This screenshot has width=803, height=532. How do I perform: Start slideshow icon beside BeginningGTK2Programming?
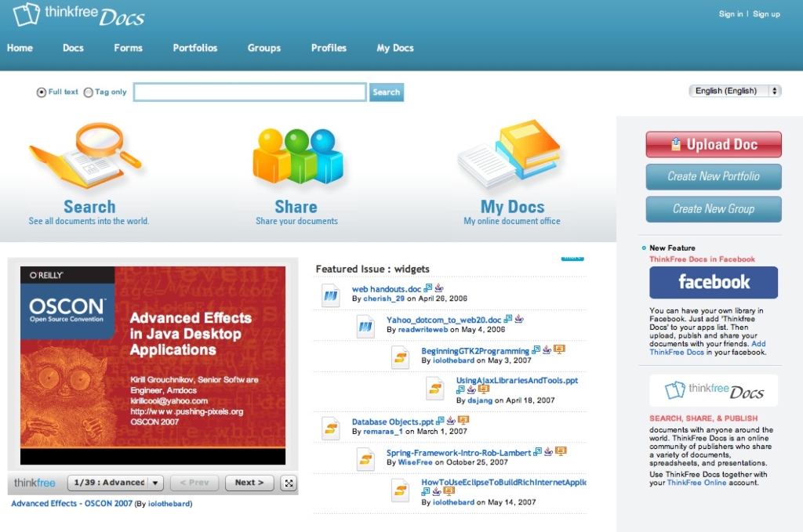[559, 349]
